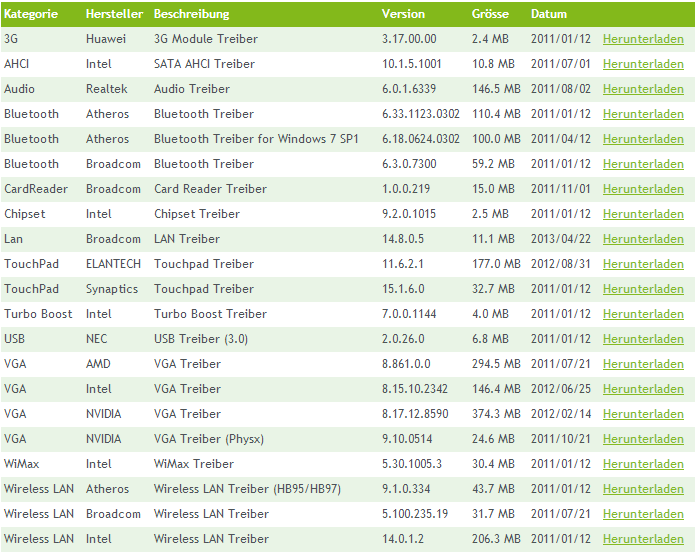Select the AMD manufacturer cell

coord(98,364)
